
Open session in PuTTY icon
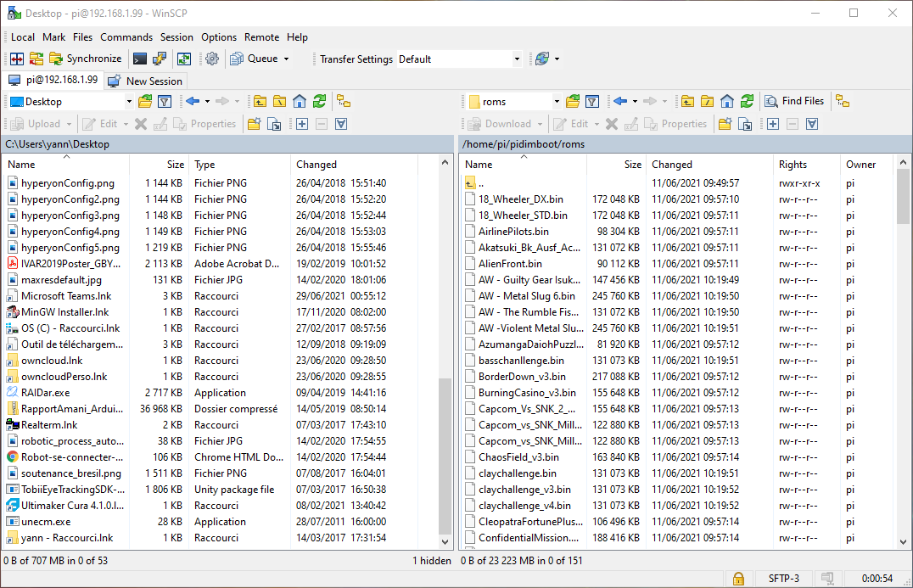point(159,59)
